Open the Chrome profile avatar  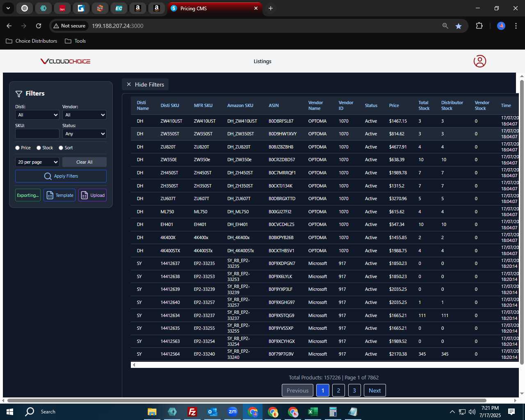pyautogui.click(x=501, y=26)
